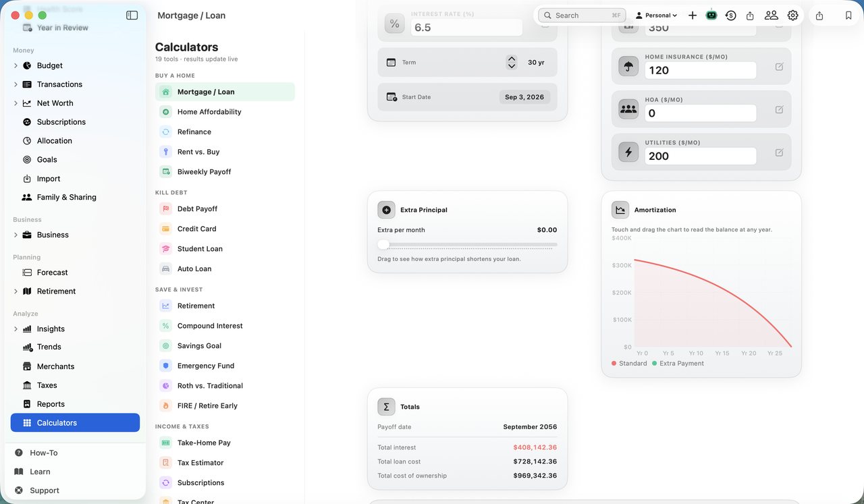Click the sigma Totals icon
The width and height of the screenshot is (864, 504).
coord(386,406)
